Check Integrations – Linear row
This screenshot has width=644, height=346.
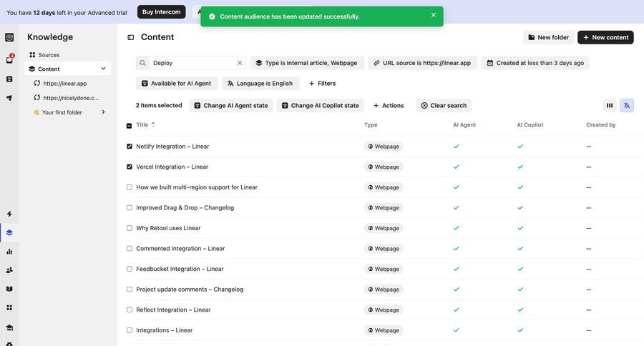(x=130, y=330)
